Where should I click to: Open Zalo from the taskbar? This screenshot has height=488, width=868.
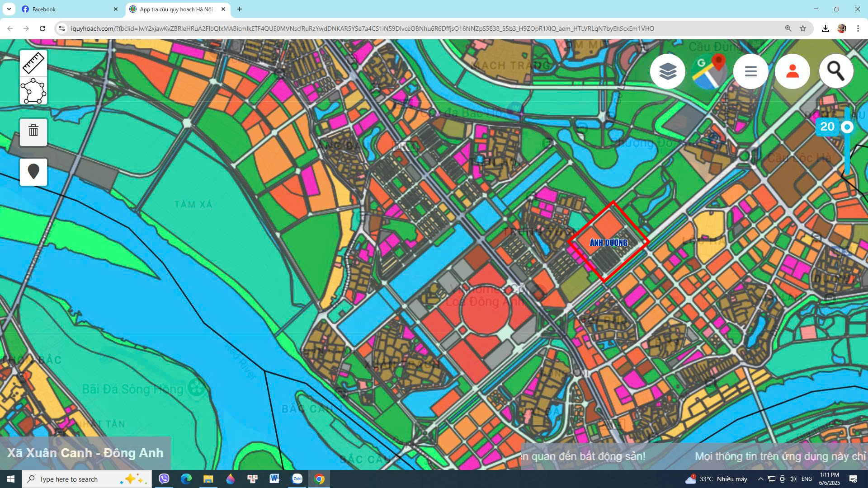[x=297, y=479]
